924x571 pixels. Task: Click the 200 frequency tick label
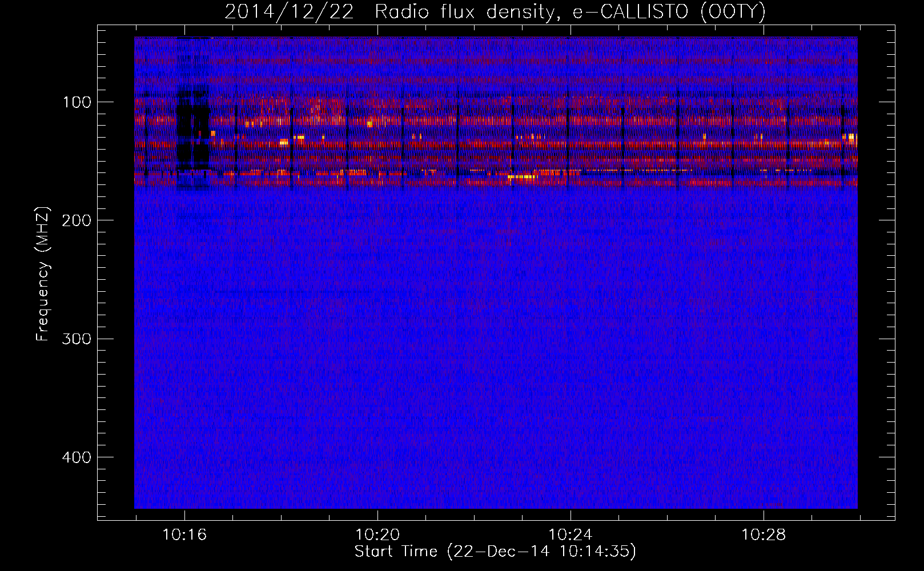coord(77,220)
